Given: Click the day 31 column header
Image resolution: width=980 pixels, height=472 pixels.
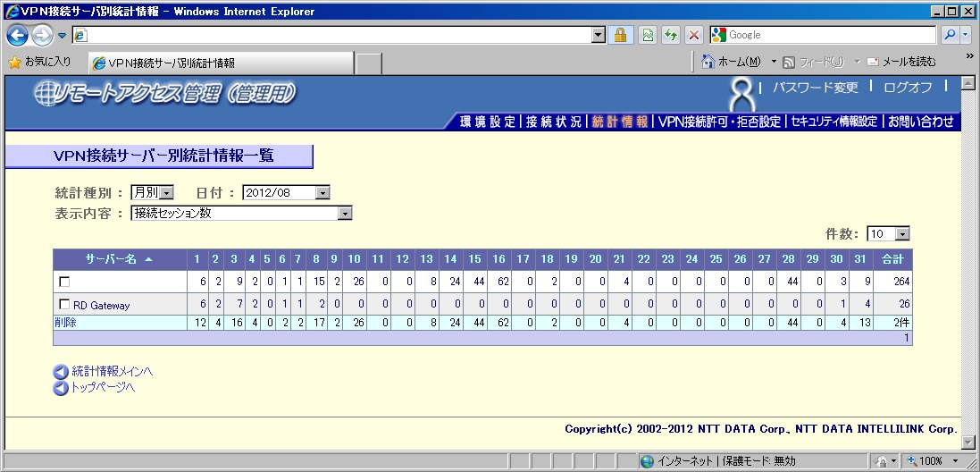Looking at the screenshot, I should point(860,259).
